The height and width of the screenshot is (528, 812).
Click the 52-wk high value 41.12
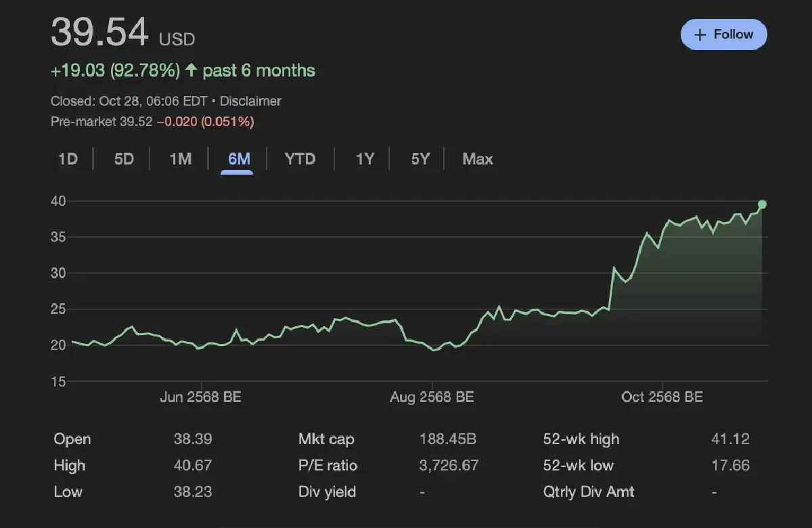[x=730, y=439]
